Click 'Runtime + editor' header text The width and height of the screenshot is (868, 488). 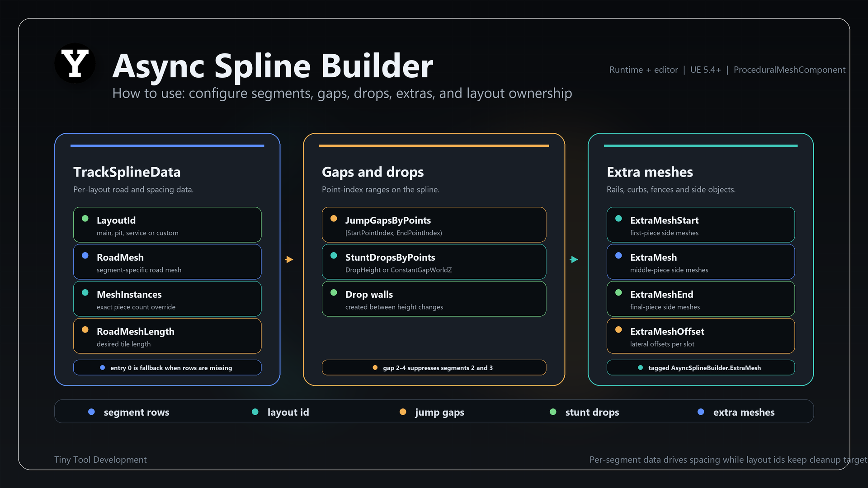tap(644, 70)
